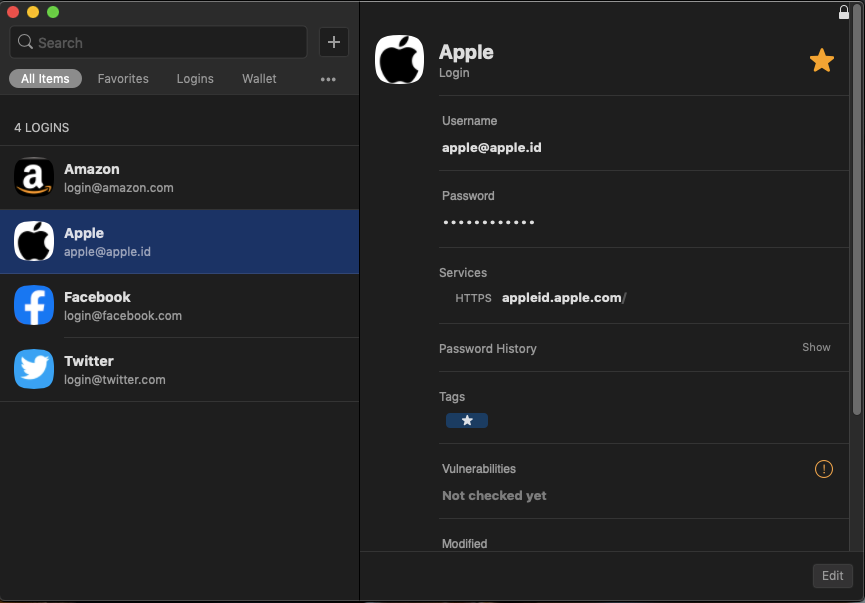This screenshot has height=603, width=865.
Task: Click the Facebook logo icon in list
Action: 34,305
